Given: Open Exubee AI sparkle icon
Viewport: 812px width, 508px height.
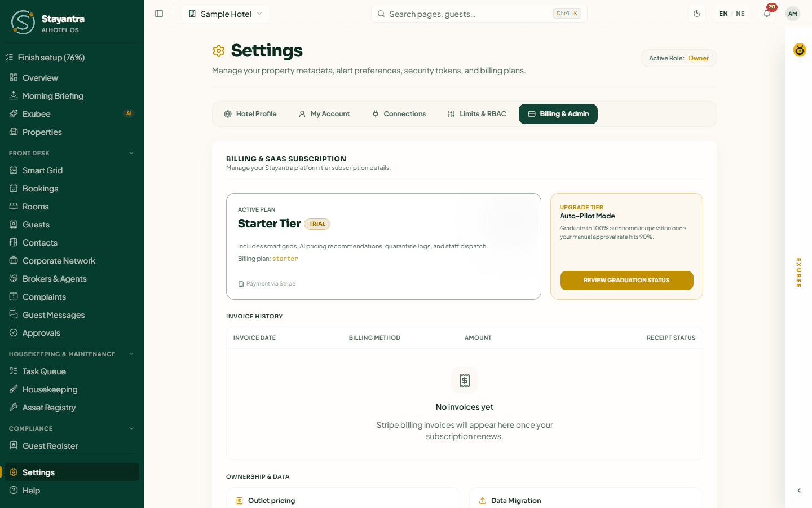Looking at the screenshot, I should (x=14, y=114).
